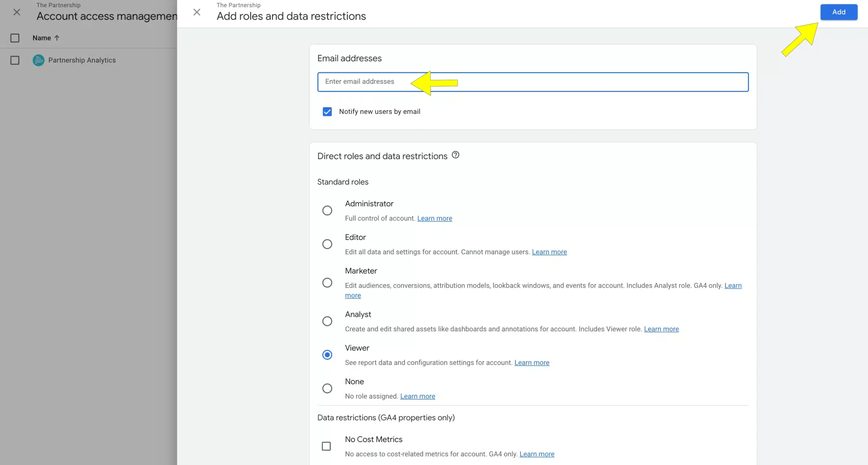This screenshot has width=868, height=465.
Task: Select the Administrator radio button
Action: click(327, 210)
